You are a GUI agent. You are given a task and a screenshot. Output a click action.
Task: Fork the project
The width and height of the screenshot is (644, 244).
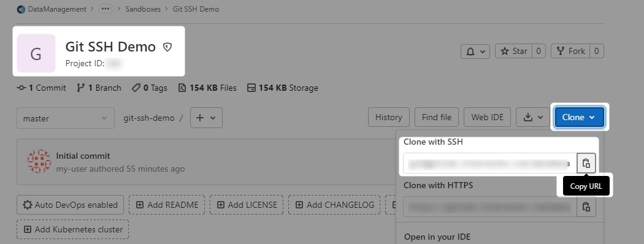pyautogui.click(x=570, y=51)
